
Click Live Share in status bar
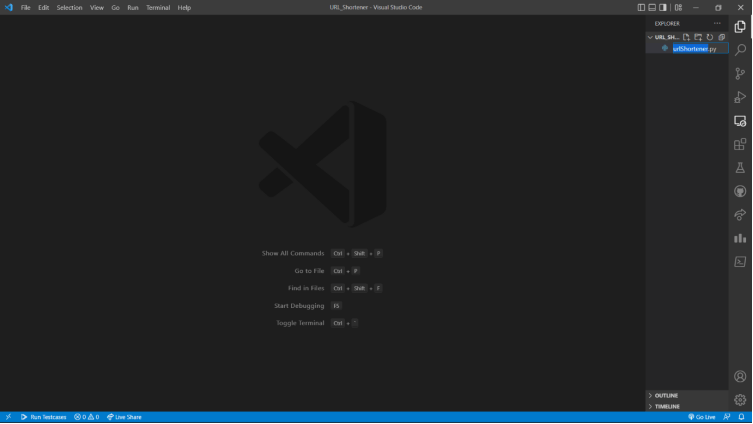click(x=124, y=417)
